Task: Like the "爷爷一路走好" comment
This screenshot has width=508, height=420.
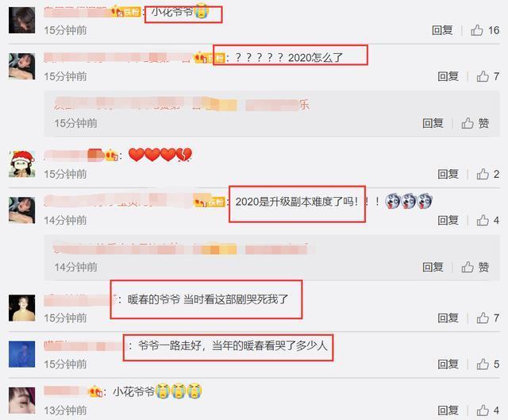Action: [x=487, y=364]
